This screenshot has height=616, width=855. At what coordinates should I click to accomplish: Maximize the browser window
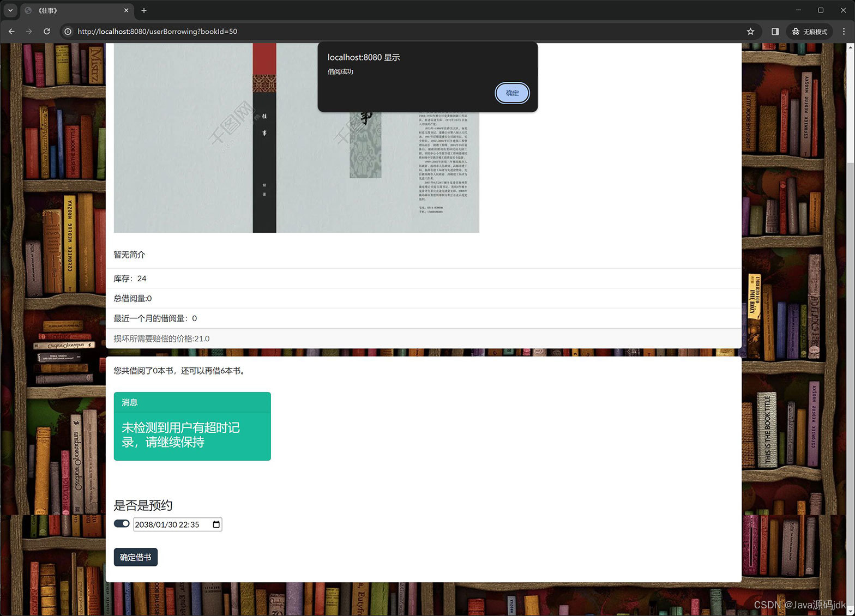[821, 10]
